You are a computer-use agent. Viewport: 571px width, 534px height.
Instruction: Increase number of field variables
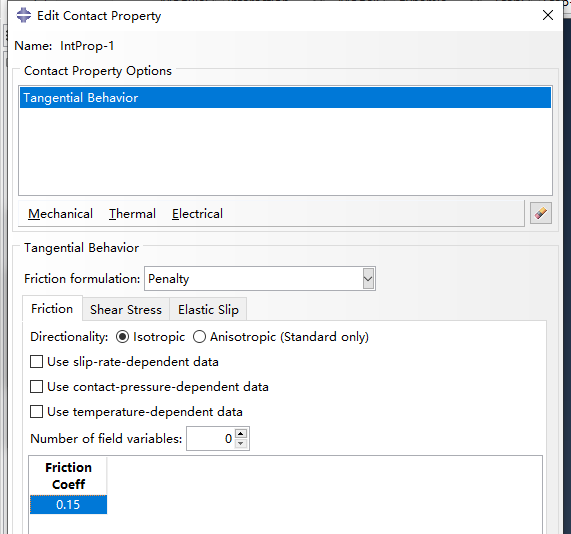241,433
